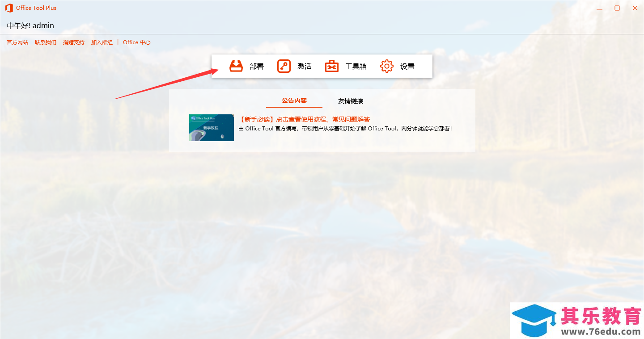Click the Office Tool Plus logo icon
The image size is (644, 339).
coord(9,8)
